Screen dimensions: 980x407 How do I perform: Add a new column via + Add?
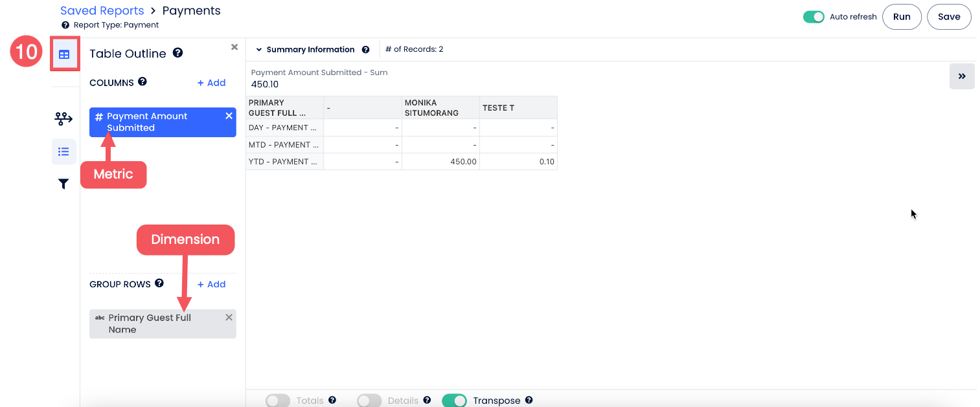tap(211, 83)
